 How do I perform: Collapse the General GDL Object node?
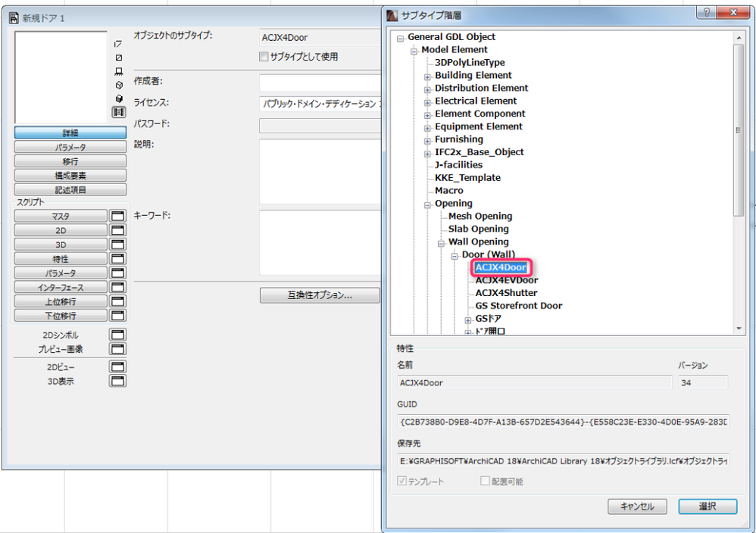tap(400, 39)
